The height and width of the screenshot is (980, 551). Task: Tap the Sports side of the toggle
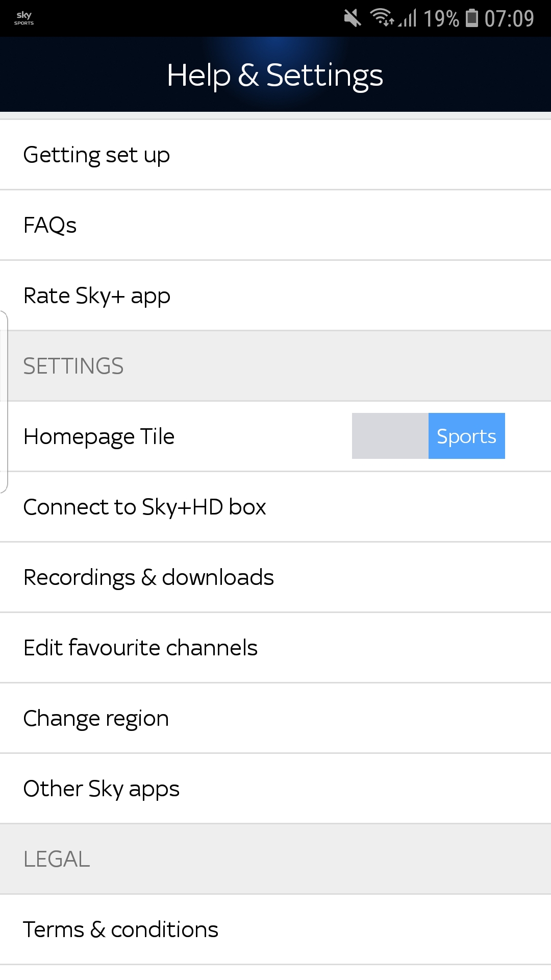(x=466, y=436)
